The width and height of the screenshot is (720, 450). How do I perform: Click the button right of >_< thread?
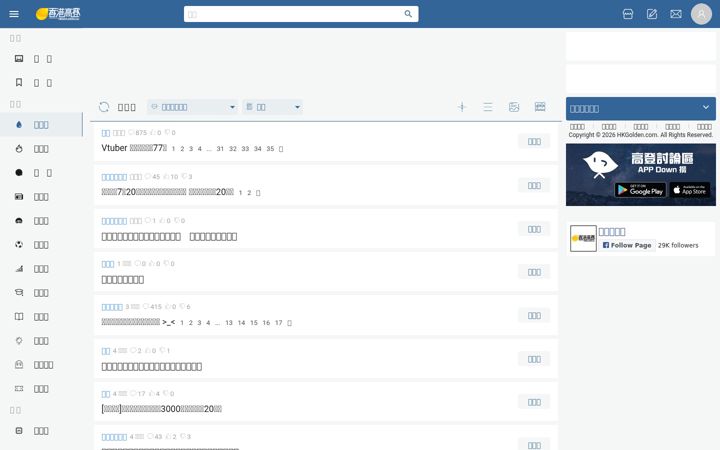pyautogui.click(x=534, y=315)
